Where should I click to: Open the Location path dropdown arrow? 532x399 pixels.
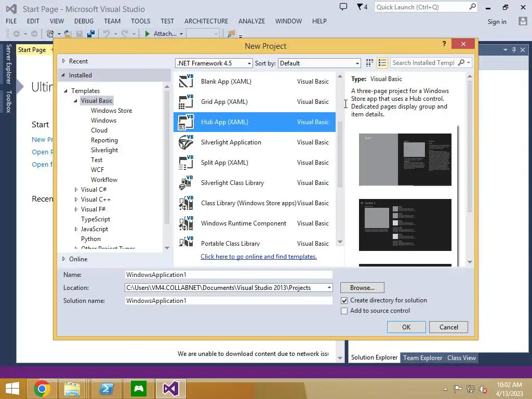(x=329, y=288)
